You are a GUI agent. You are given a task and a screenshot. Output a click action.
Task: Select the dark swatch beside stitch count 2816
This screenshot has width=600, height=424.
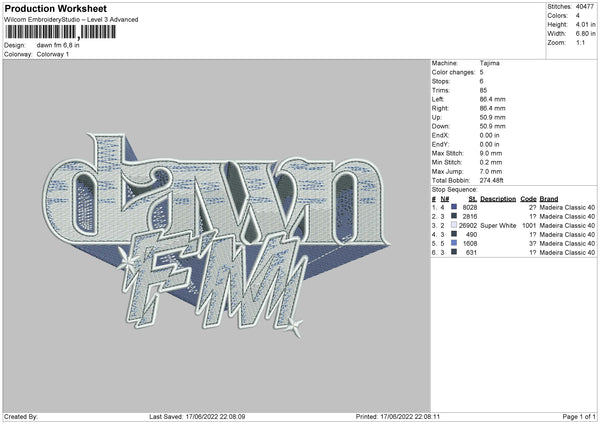(454, 216)
